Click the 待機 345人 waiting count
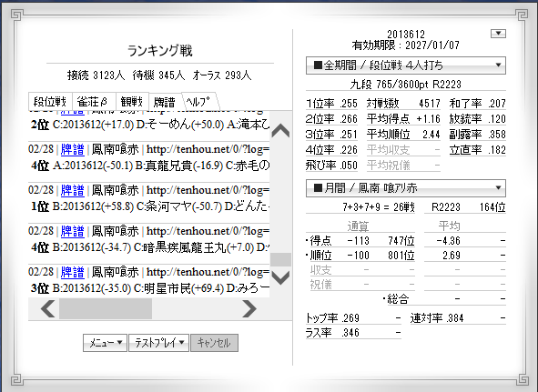The image size is (538, 392). click(159, 75)
